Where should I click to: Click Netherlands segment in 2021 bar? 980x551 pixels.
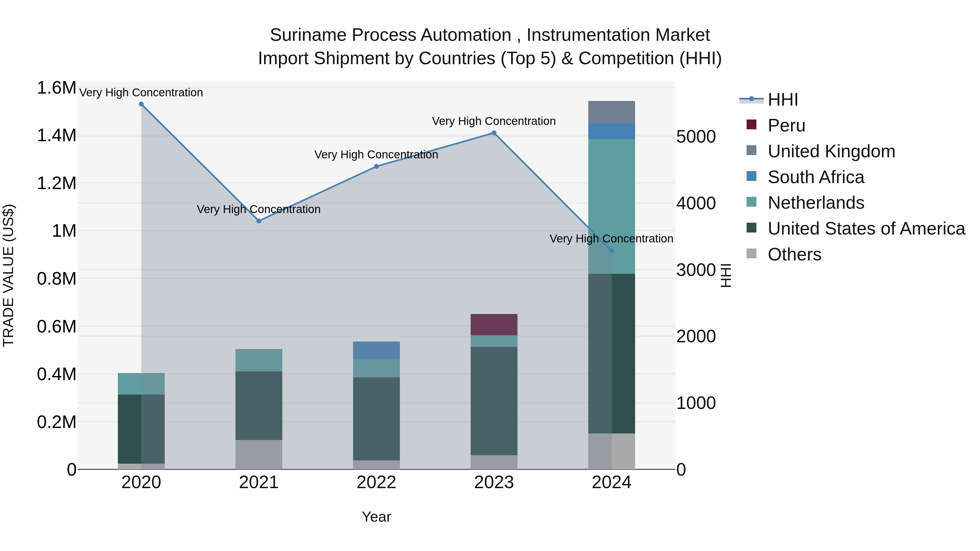tap(259, 361)
